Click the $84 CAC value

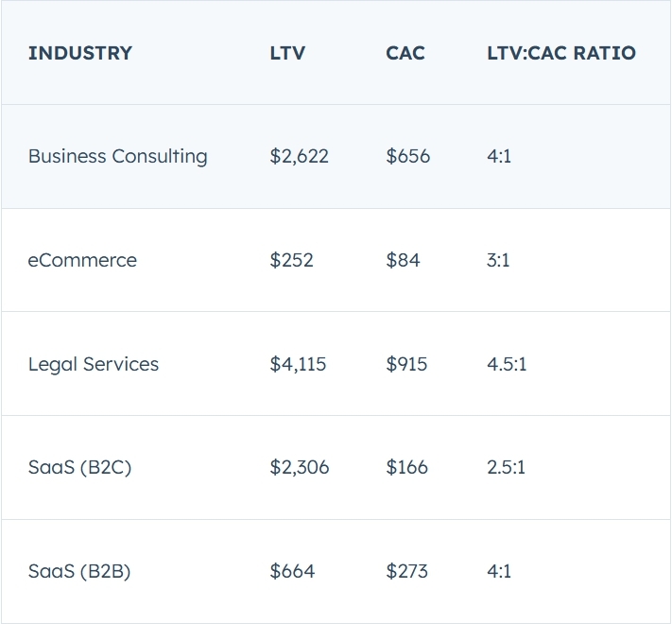(x=403, y=260)
